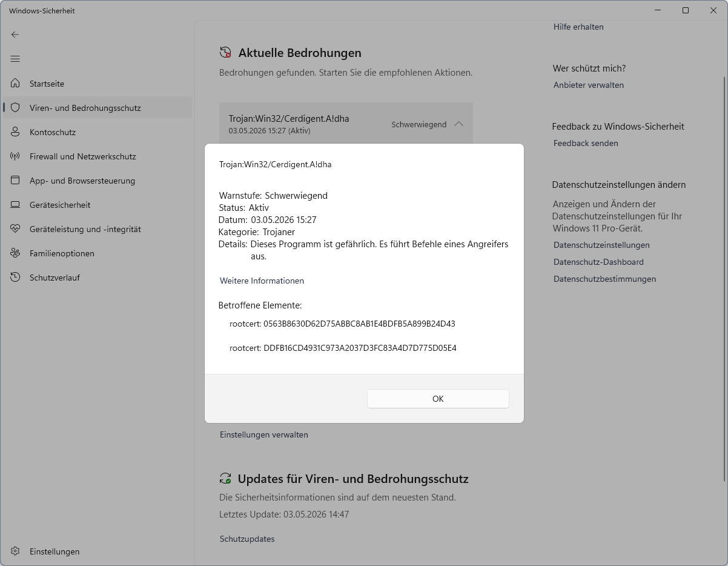Open App- und Browsersteuerung
Viewport: 728px width, 566px height.
point(98,181)
